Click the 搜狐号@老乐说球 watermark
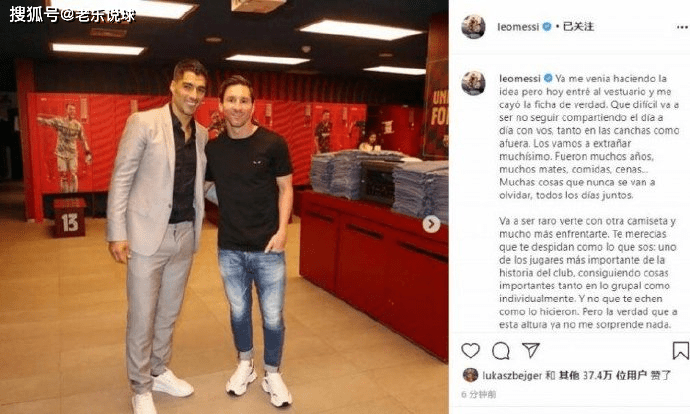This screenshot has width=690, height=414. [72, 15]
